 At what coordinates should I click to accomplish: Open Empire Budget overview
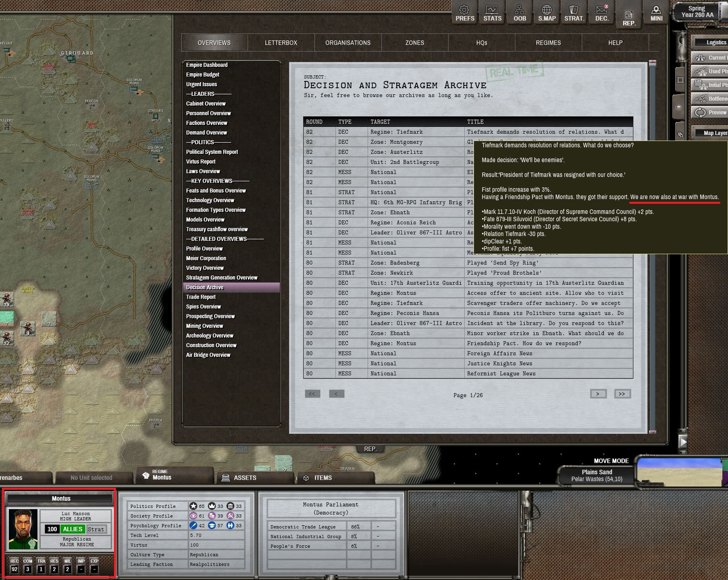click(x=203, y=75)
